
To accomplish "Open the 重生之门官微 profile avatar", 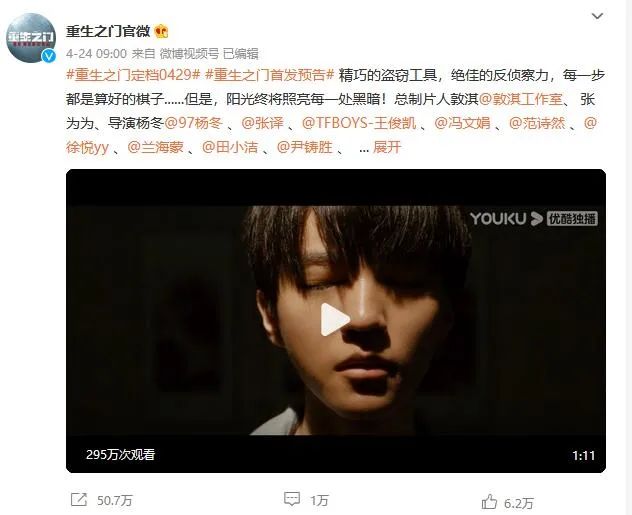I will [31, 38].
